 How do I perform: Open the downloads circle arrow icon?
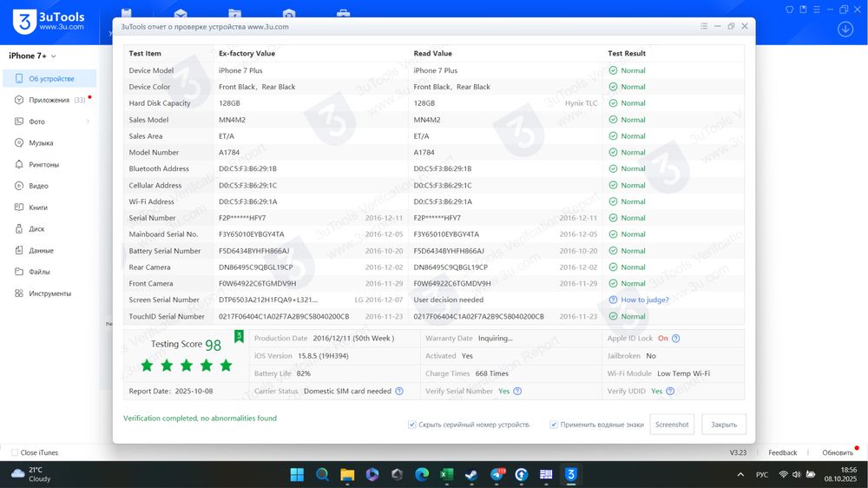845,29
